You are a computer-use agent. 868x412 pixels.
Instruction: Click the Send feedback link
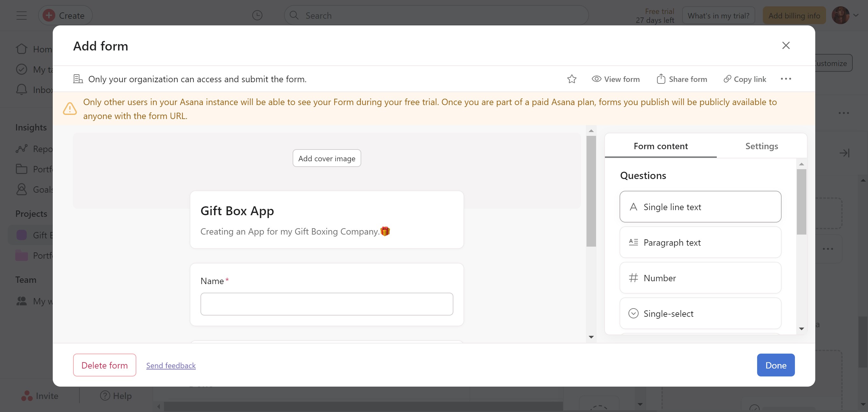171,366
